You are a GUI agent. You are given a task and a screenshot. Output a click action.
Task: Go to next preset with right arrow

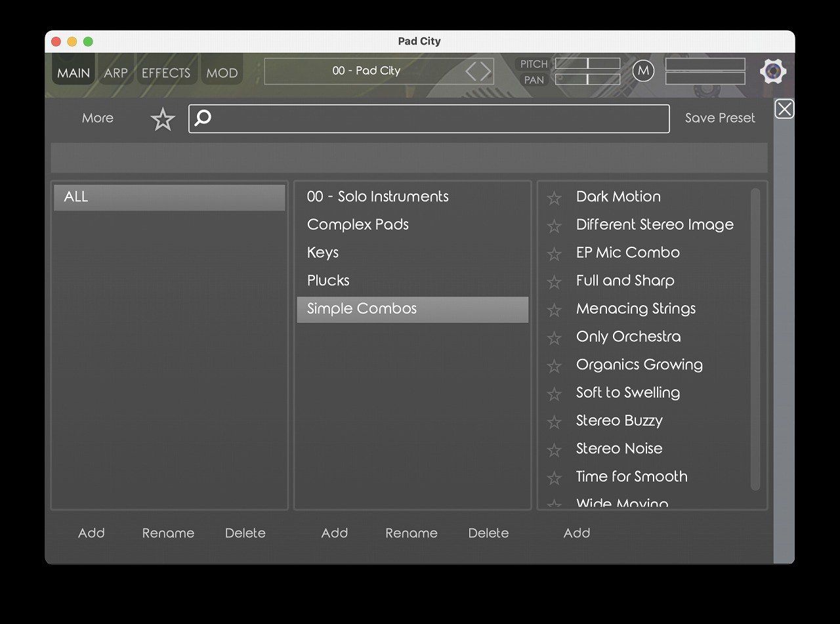(x=486, y=71)
